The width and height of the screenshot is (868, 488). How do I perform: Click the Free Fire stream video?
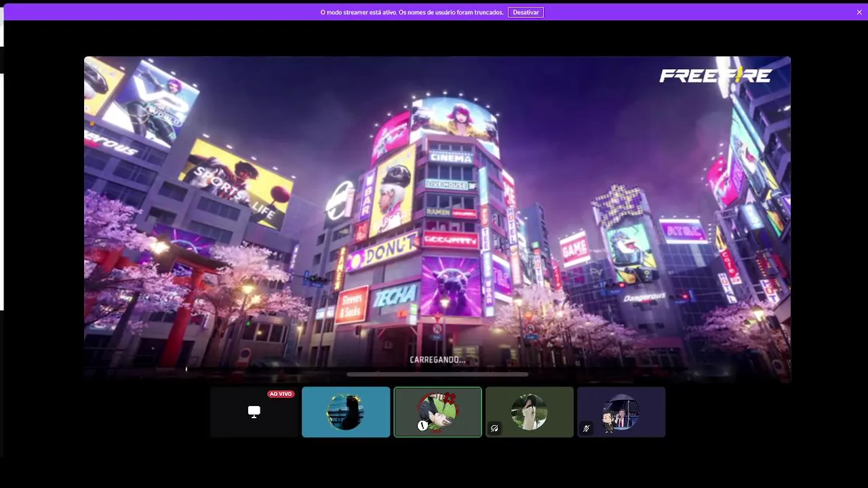[437, 220]
